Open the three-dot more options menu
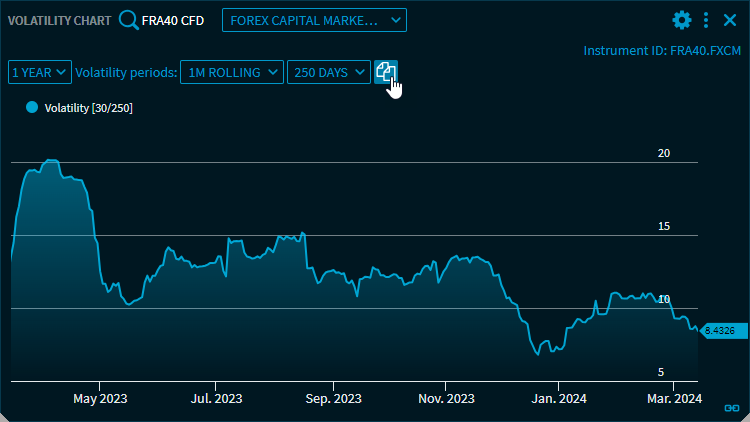Screen dimensions: 750x422 (706, 20)
